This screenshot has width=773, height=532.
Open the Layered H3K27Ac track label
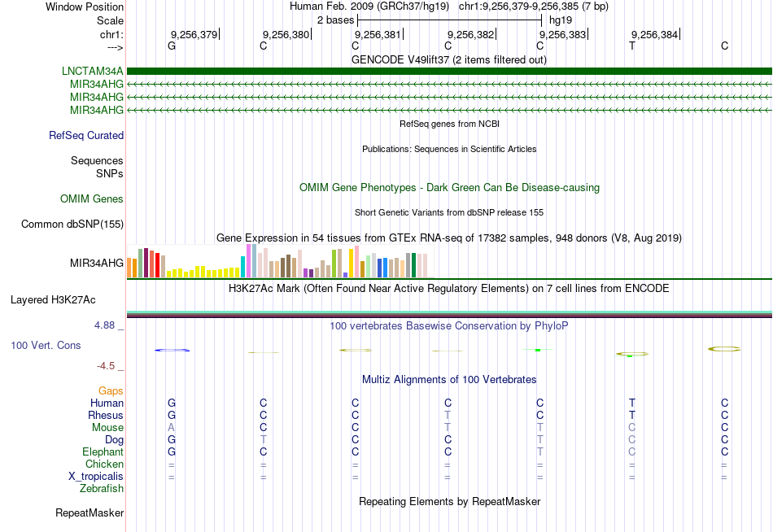tap(53, 300)
